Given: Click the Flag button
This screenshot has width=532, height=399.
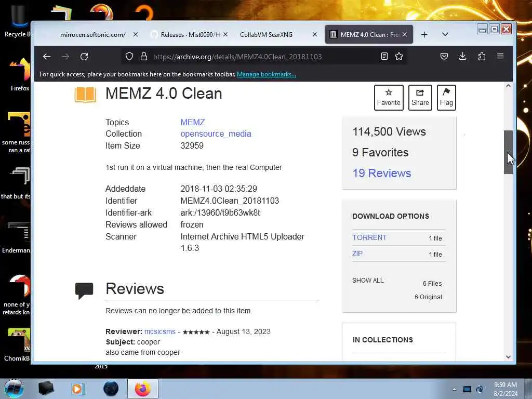Looking at the screenshot, I should [x=446, y=98].
